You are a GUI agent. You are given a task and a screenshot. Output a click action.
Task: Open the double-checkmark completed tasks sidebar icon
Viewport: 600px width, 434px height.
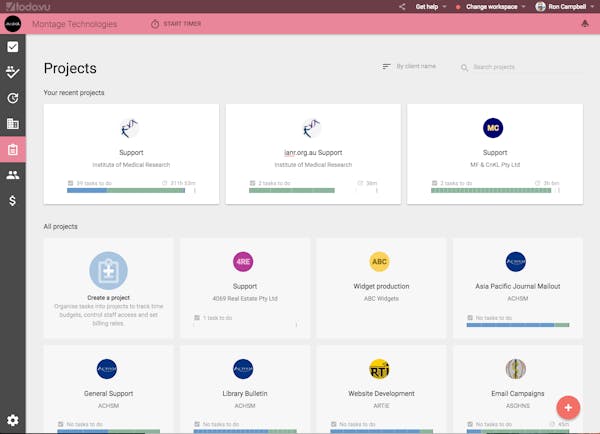13,72
